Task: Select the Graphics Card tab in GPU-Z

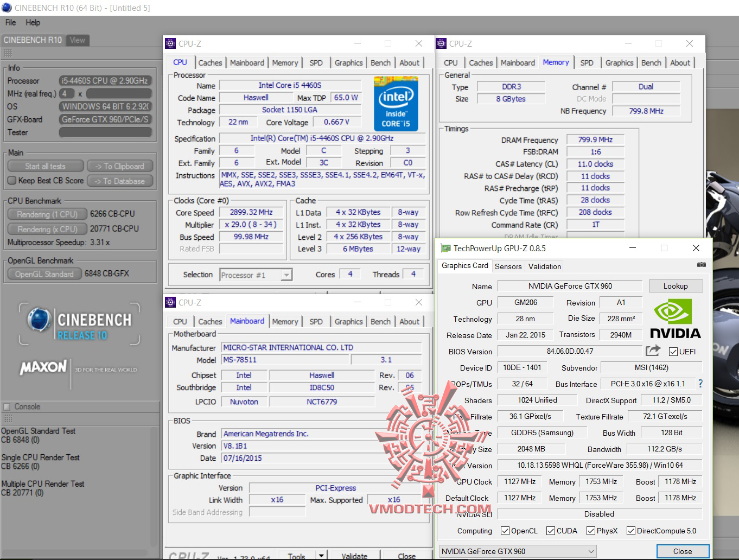Action: point(465,265)
